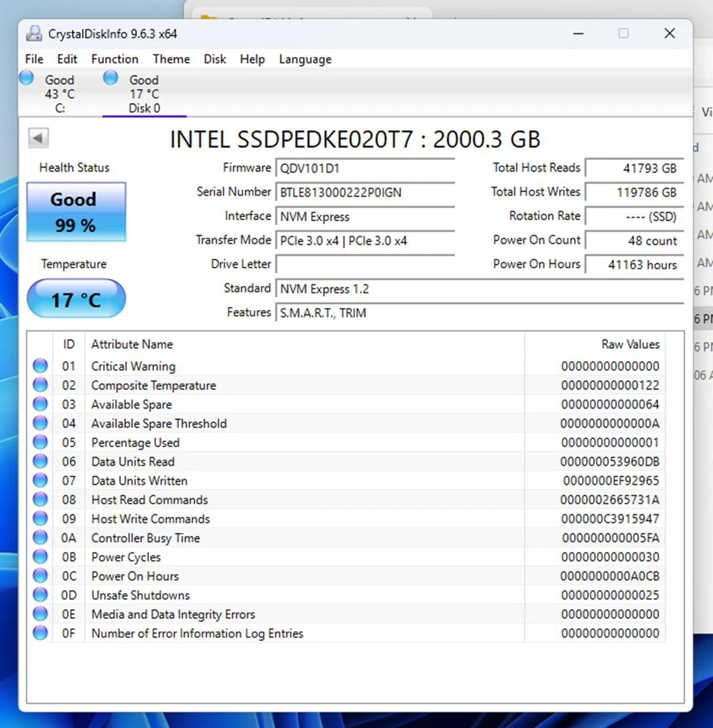Click the CrystalDiskInfo icon in the title bar
Screen dimensions: 713x728
(x=33, y=33)
